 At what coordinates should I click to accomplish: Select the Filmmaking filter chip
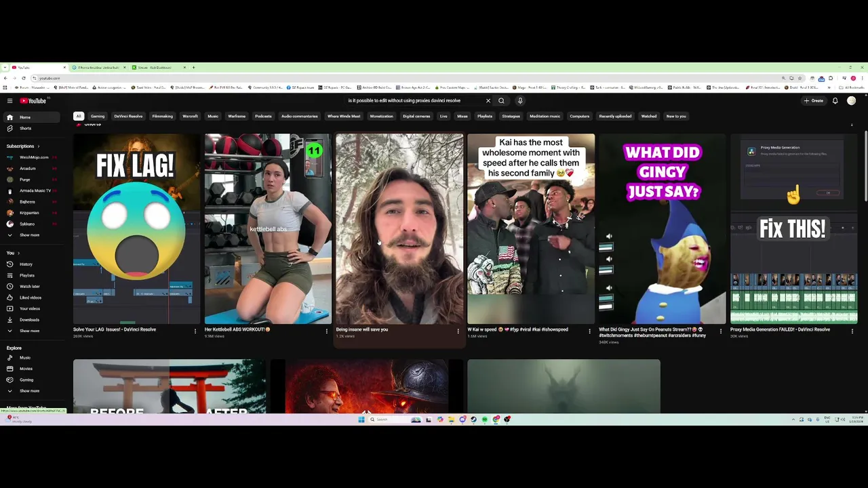pos(163,116)
